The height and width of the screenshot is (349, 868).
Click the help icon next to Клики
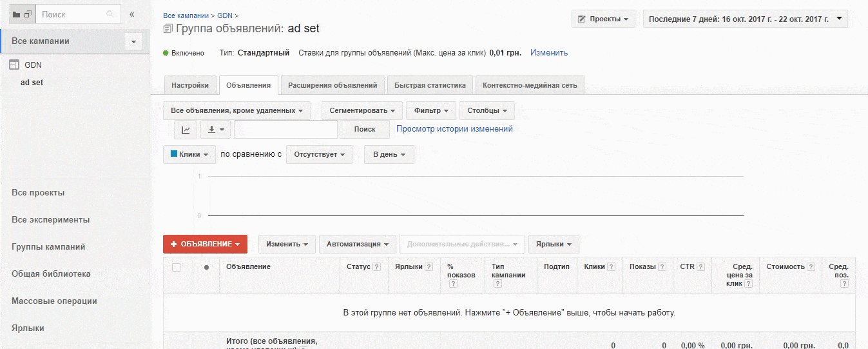pos(611,267)
